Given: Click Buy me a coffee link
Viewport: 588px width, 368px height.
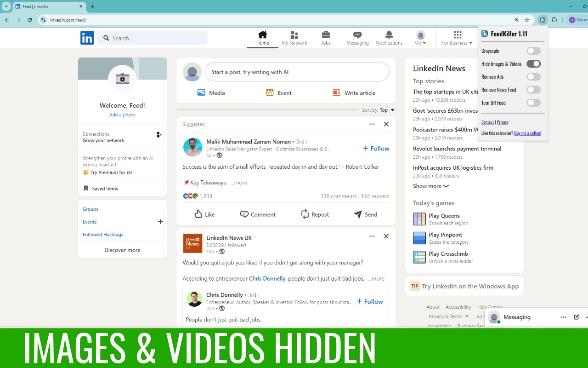Looking at the screenshot, I should [x=527, y=133].
